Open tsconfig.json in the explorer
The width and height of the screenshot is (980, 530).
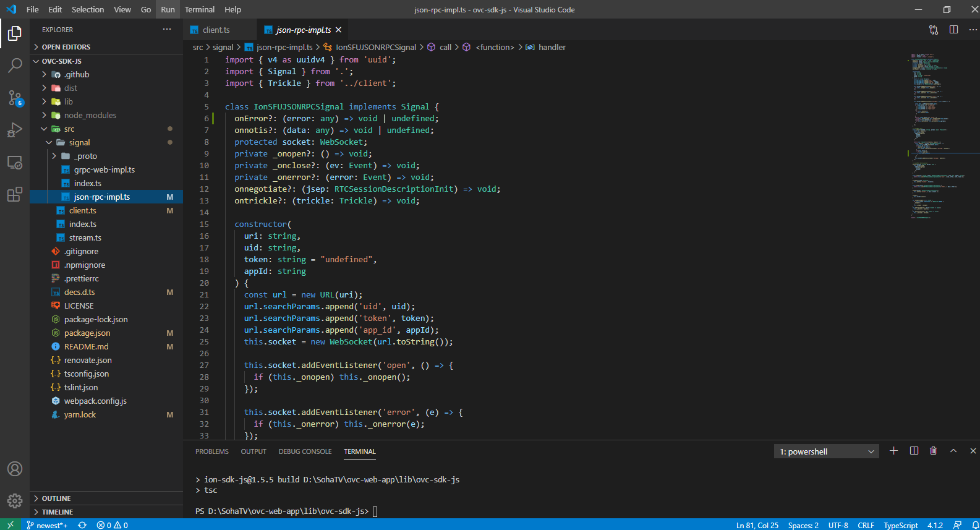tap(106, 374)
